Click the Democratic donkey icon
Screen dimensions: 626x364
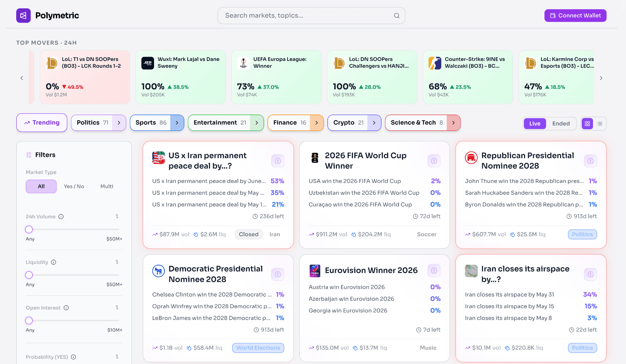(x=158, y=271)
